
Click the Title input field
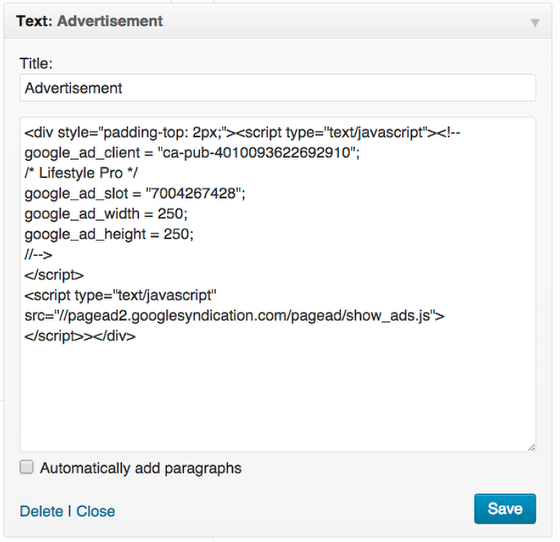point(278,88)
